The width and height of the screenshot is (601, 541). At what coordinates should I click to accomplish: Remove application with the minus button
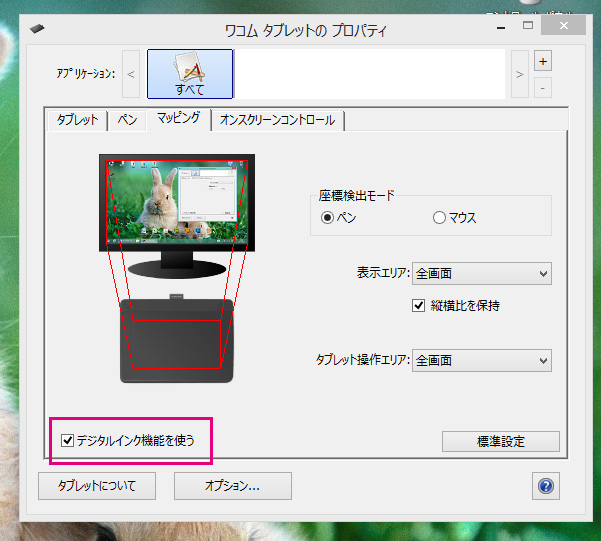(543, 88)
